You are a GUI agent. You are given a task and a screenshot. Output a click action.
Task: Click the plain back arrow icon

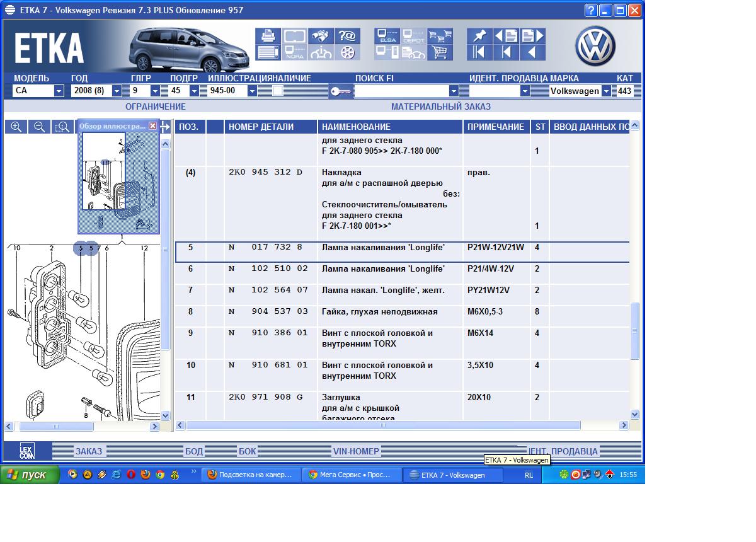tap(532, 52)
